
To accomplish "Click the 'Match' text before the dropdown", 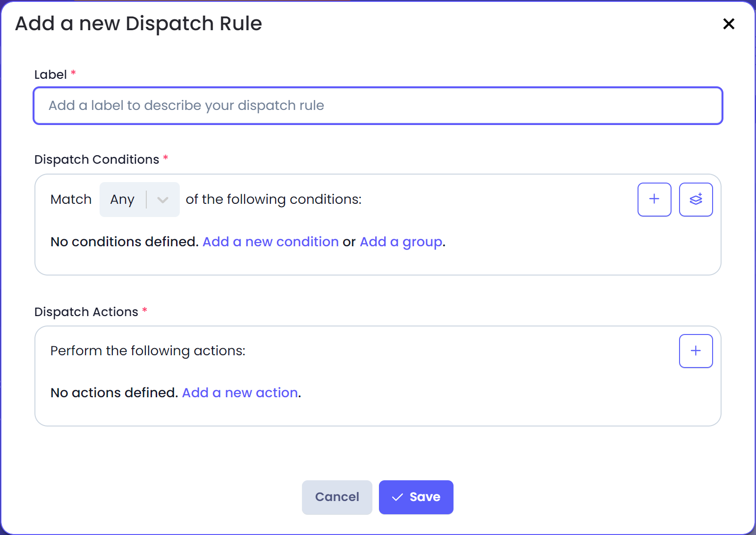I will click(x=71, y=199).
